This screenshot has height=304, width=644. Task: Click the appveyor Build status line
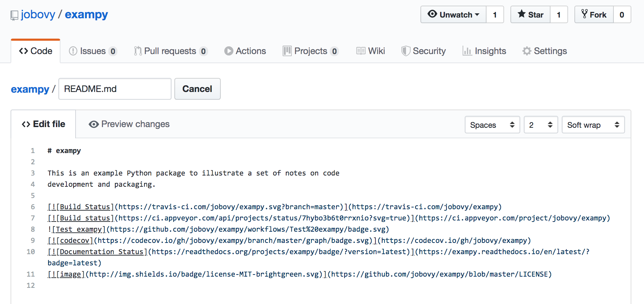point(329,218)
